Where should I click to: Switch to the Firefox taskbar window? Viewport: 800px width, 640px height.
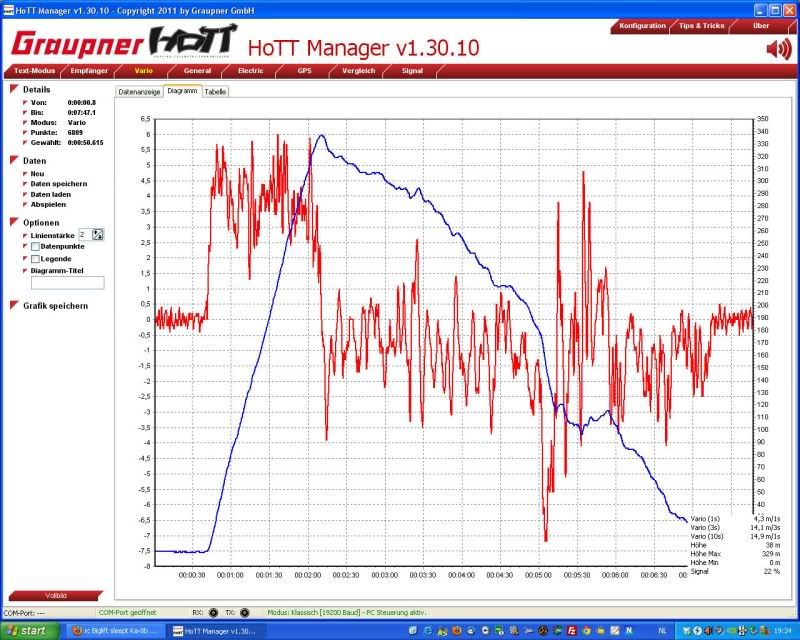(x=115, y=631)
